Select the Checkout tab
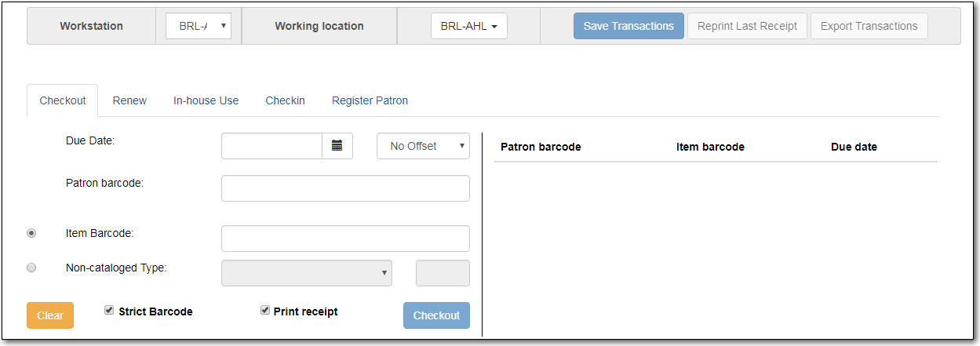Viewport: 980px width, 346px height. pos(63,100)
